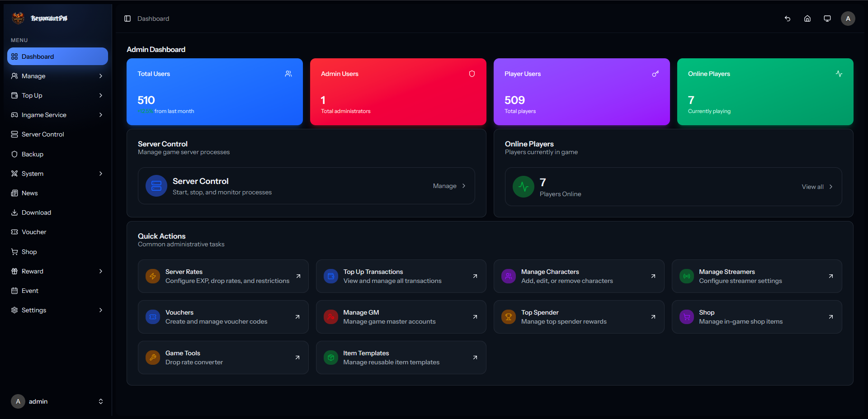Viewport: 868px width, 419px height.
Task: Open the user avatar A in header
Action: [848, 19]
